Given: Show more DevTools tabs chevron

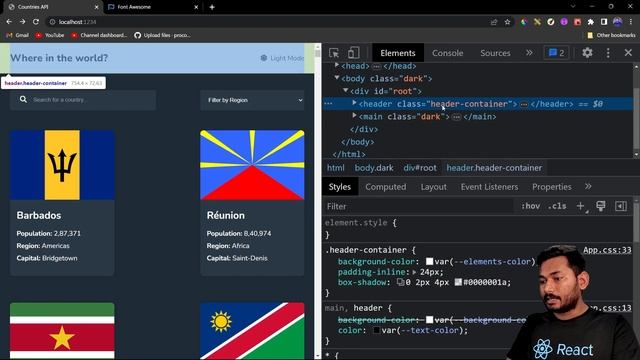Looking at the screenshot, I should click(529, 53).
